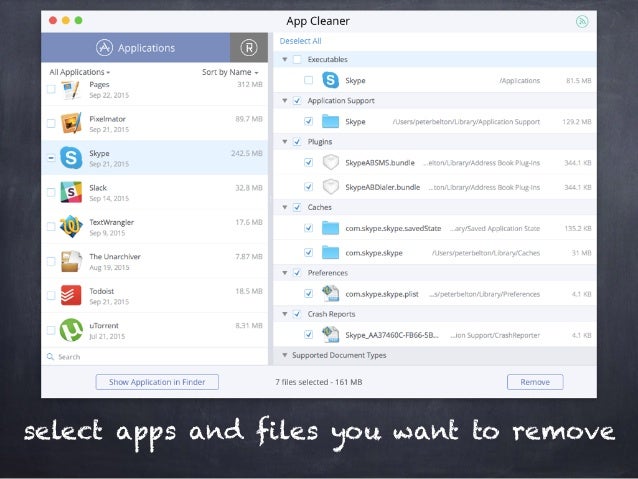Check the Executables group checkbox

(x=297, y=59)
